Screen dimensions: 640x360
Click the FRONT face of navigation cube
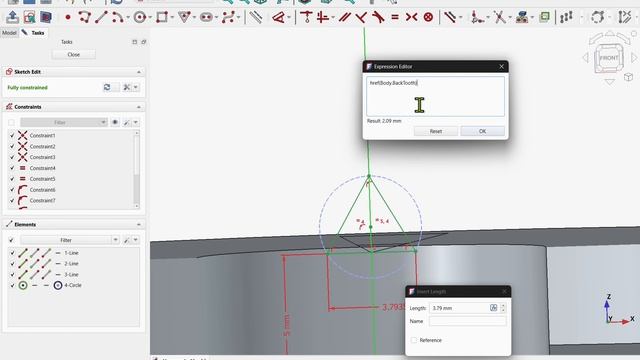609,58
